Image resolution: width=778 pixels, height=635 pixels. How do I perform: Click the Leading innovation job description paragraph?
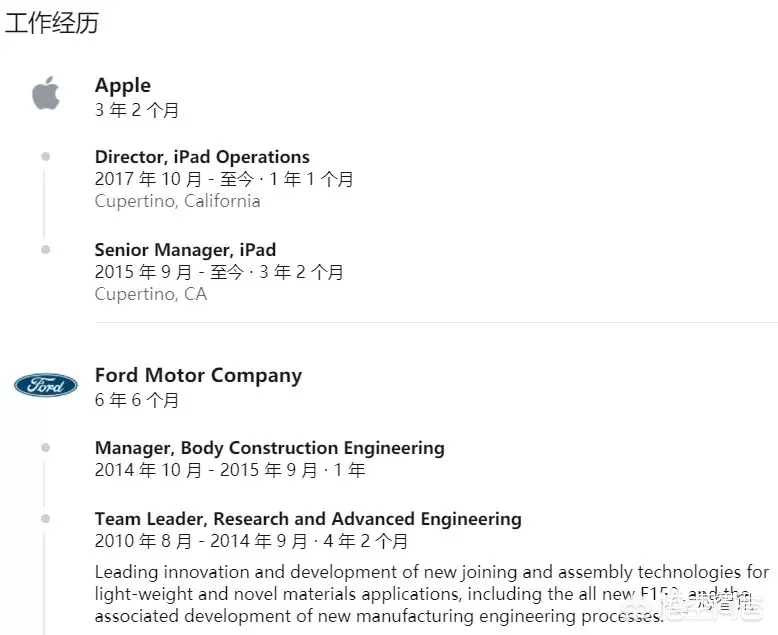[x=432, y=594]
